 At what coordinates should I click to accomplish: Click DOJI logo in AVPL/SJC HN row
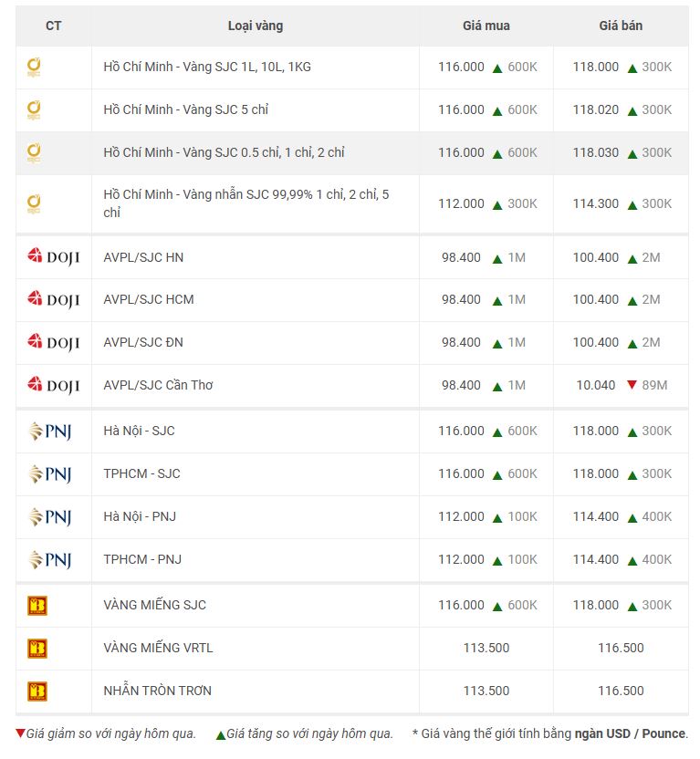(x=53, y=257)
